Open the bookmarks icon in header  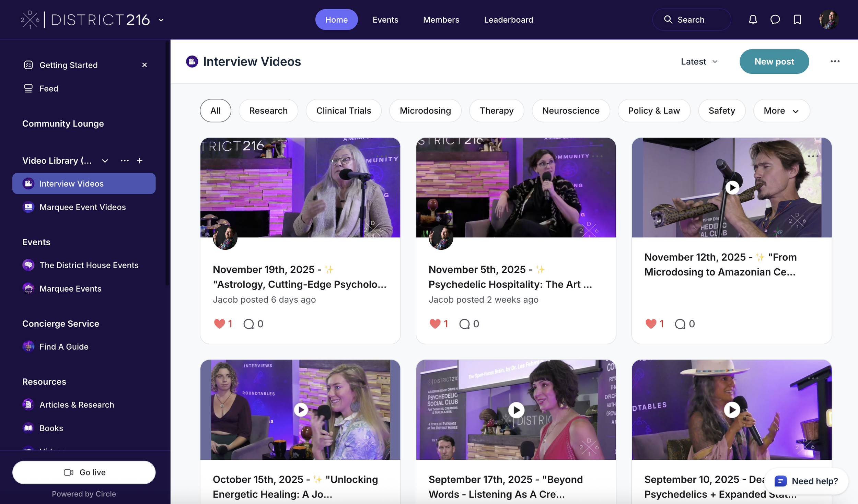tap(797, 20)
